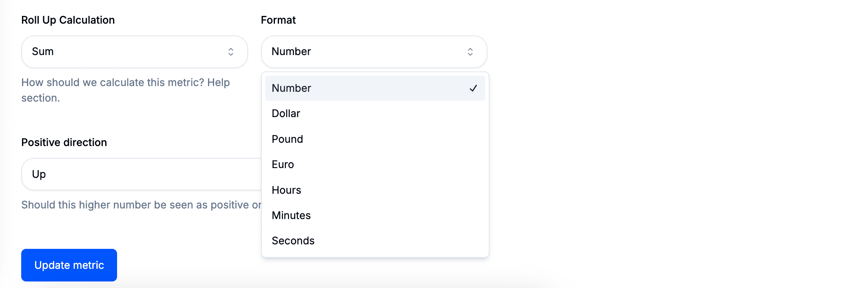Open the Roll Up Calculation dropdown
Image resolution: width=868 pixels, height=288 pixels.
[x=134, y=52]
